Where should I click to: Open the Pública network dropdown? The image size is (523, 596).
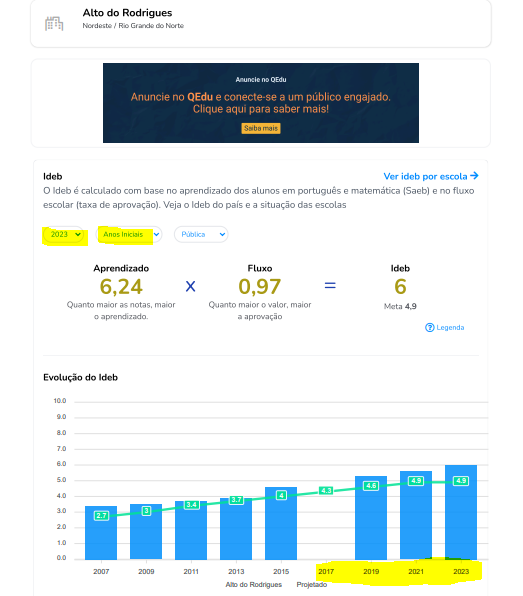201,235
